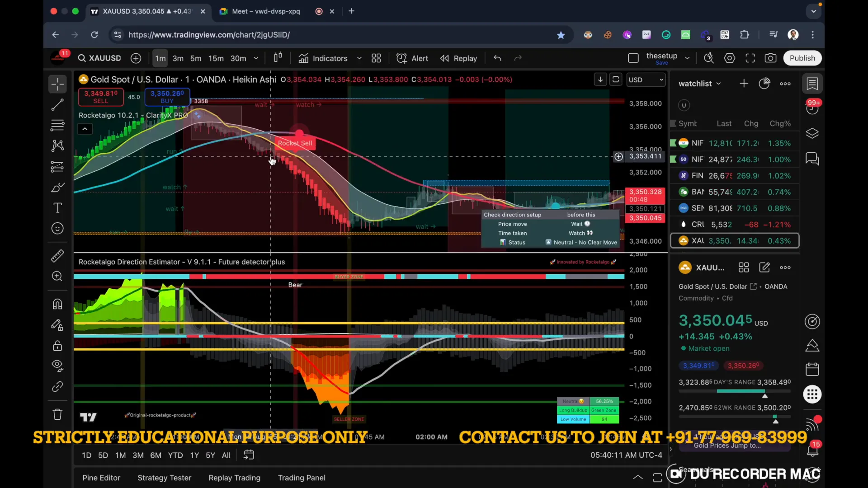Viewport: 868px width, 488px height.
Task: Open watchlist advanced view pie icon
Action: tap(764, 84)
